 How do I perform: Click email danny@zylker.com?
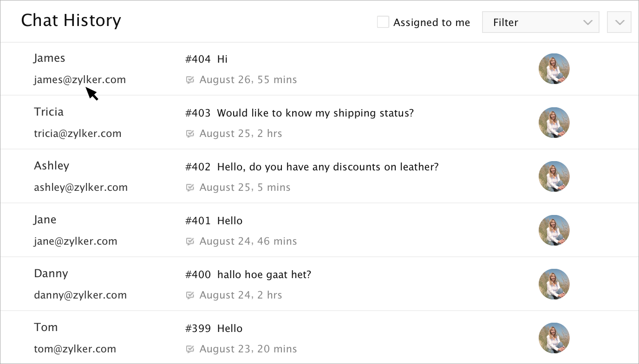point(80,295)
